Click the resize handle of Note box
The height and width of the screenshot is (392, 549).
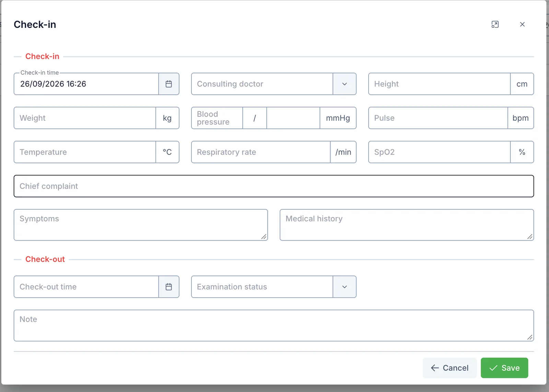[x=530, y=337]
